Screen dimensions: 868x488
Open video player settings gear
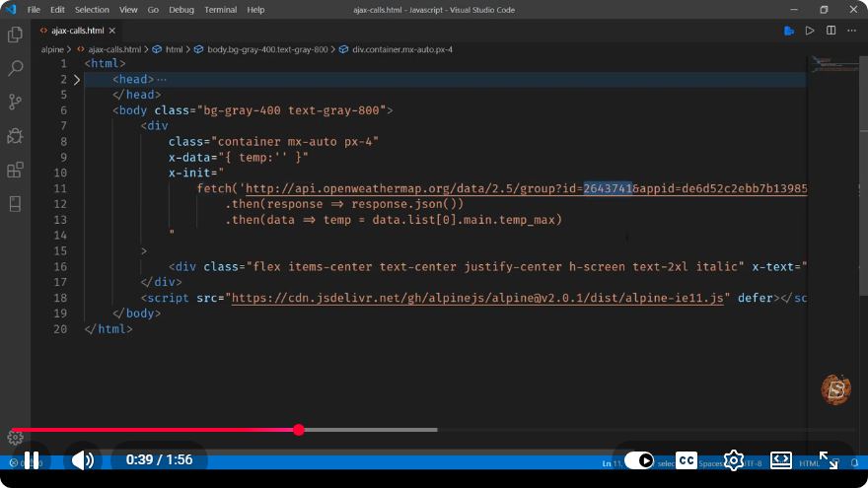pyautogui.click(x=734, y=459)
